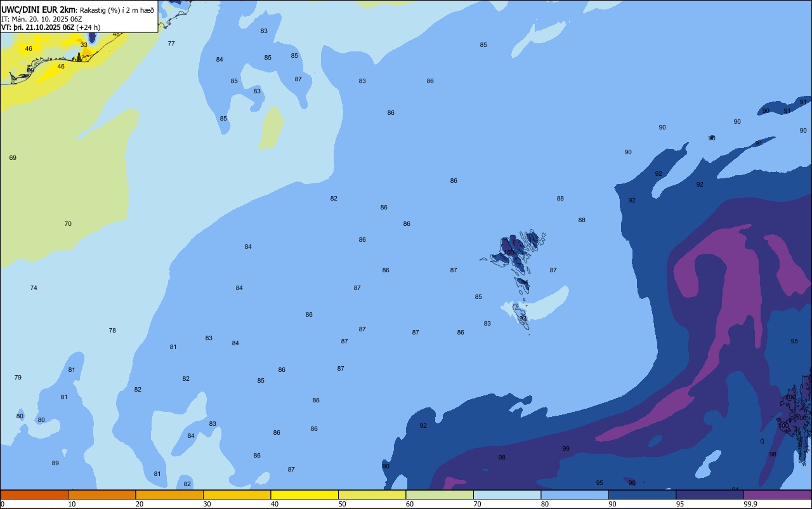This screenshot has height=509, width=812.
Task: Click the 'IT: Mán. 20. 10. 2025 06Z' line
Action: click(41, 18)
